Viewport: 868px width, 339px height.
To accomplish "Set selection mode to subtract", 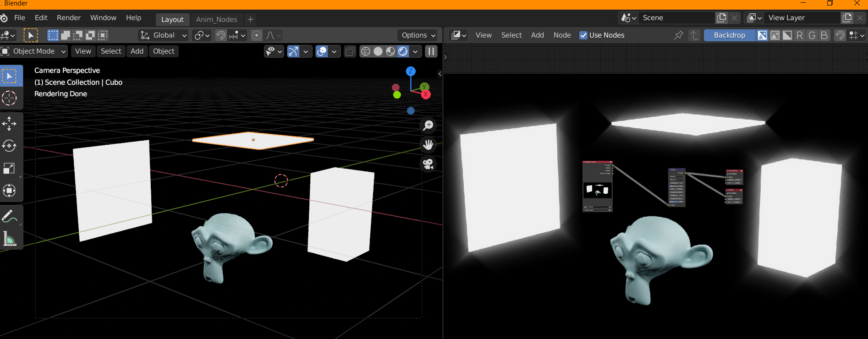I will pos(78,35).
